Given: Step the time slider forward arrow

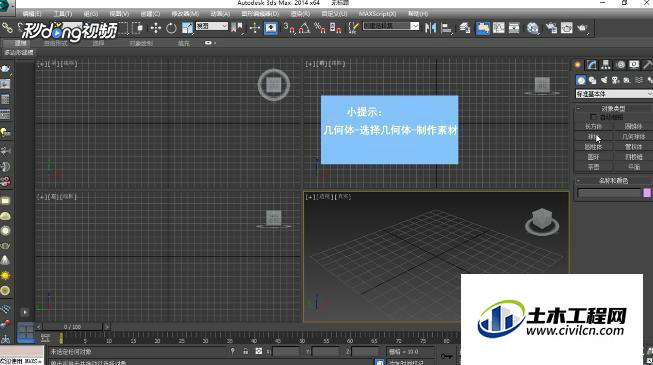Looking at the screenshot, I should point(107,327).
